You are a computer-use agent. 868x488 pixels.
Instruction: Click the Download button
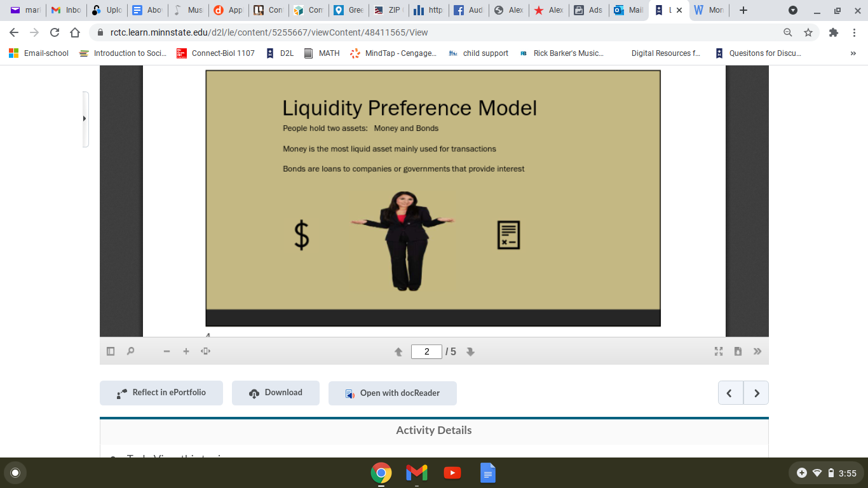click(x=275, y=393)
